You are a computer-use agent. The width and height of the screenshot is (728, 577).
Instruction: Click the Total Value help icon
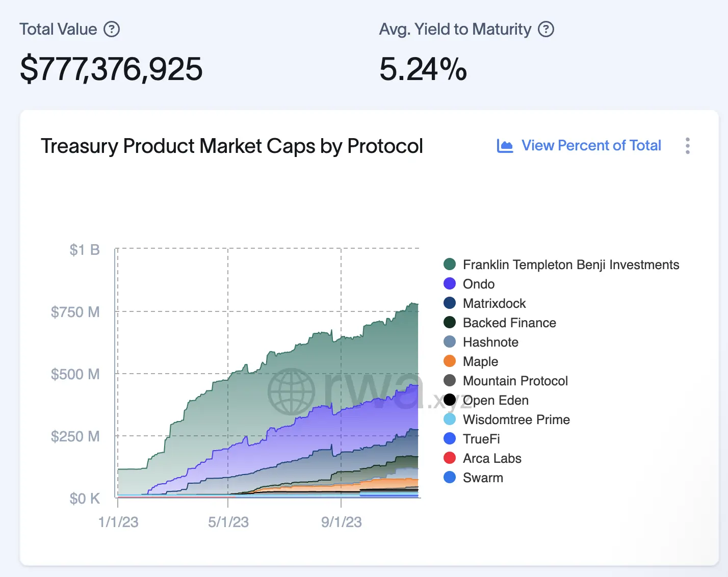point(112,29)
